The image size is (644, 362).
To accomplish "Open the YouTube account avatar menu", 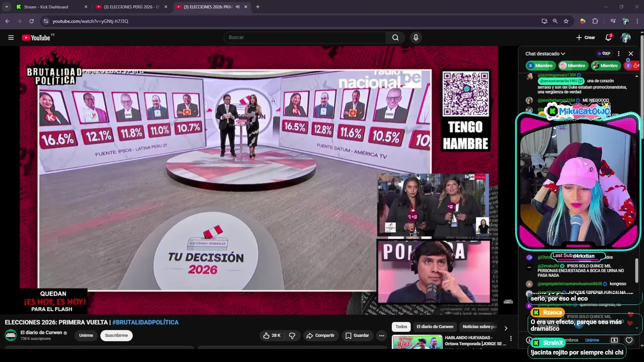I will point(626,38).
